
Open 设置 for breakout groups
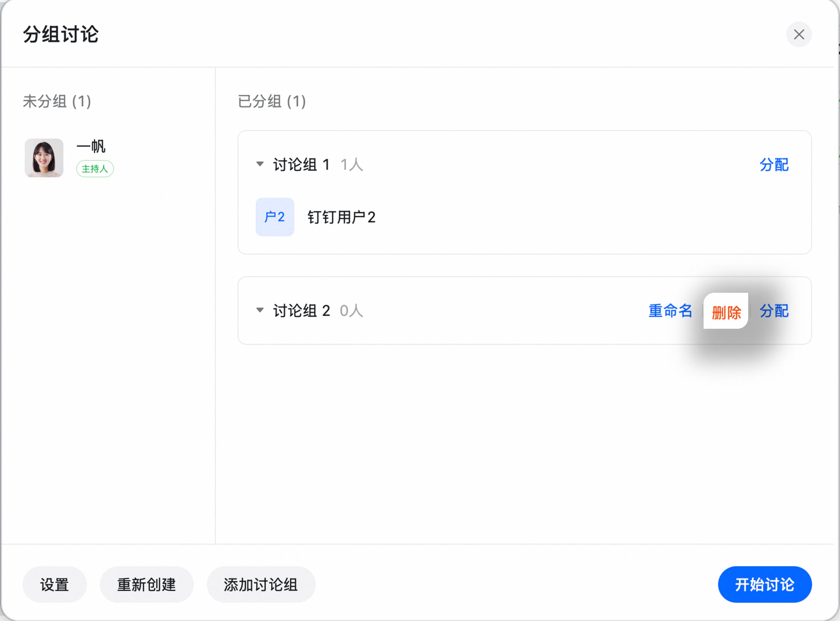click(55, 584)
